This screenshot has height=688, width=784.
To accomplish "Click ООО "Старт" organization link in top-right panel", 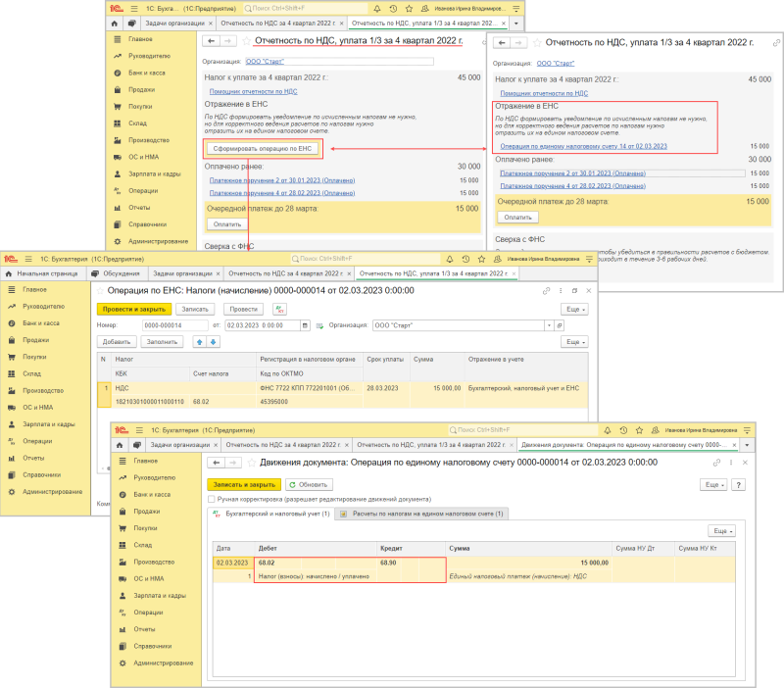I will pos(555,64).
